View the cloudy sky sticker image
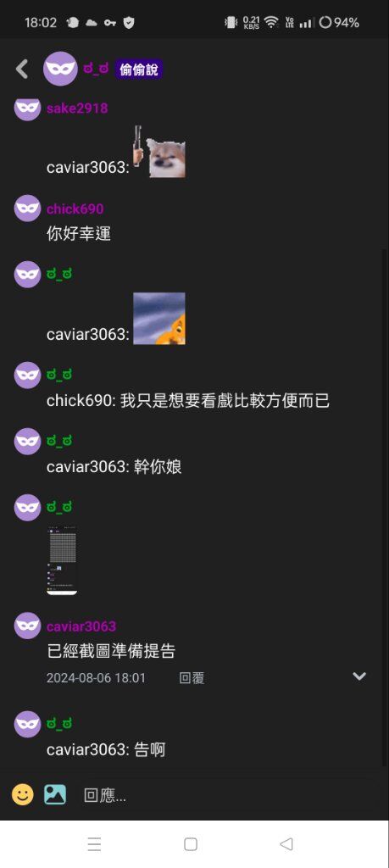Screen dimensions: 389x868 point(159,319)
